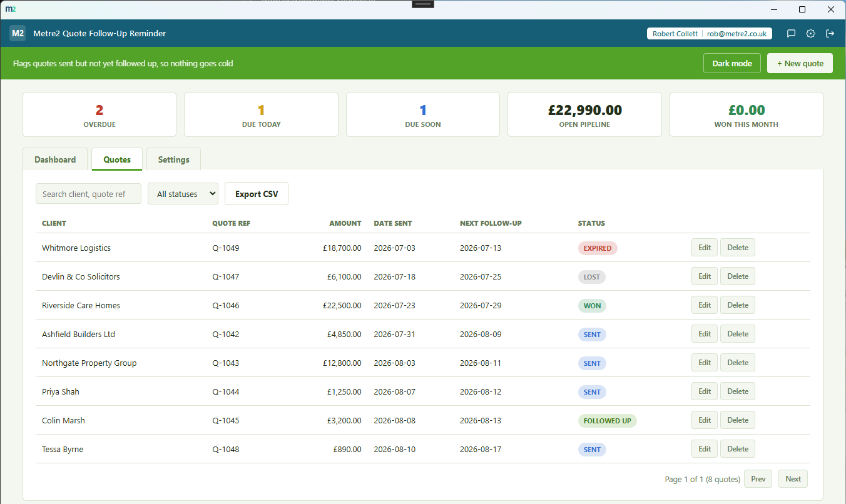Open the chat feedback icon in header
This screenshot has height=504, width=846.
(791, 34)
